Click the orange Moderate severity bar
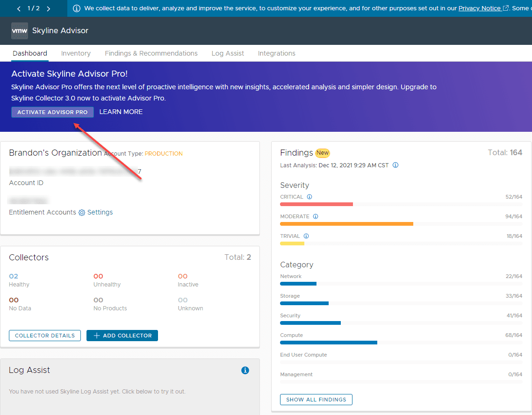The width and height of the screenshot is (532, 415). pyautogui.click(x=346, y=224)
